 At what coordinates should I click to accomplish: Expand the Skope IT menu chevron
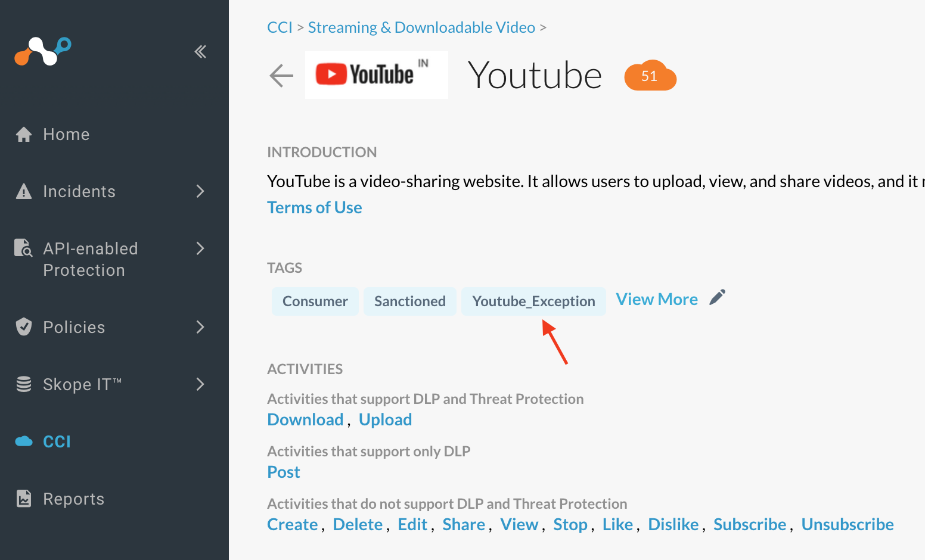point(200,384)
